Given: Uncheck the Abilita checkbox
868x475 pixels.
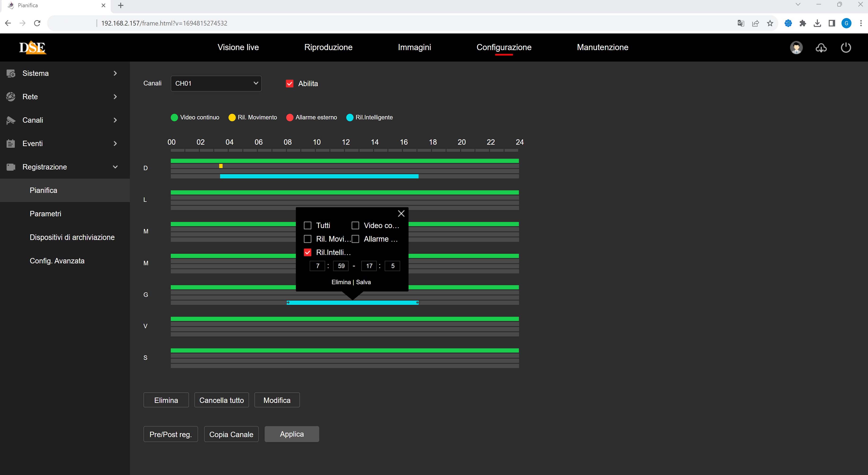Looking at the screenshot, I should coord(289,83).
